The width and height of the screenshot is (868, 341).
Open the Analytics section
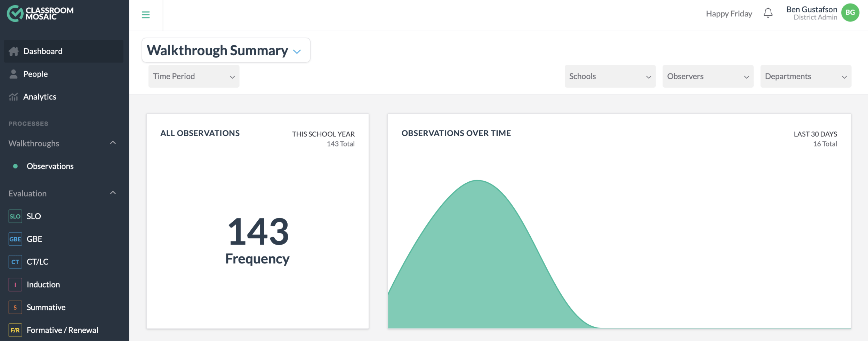[39, 97]
